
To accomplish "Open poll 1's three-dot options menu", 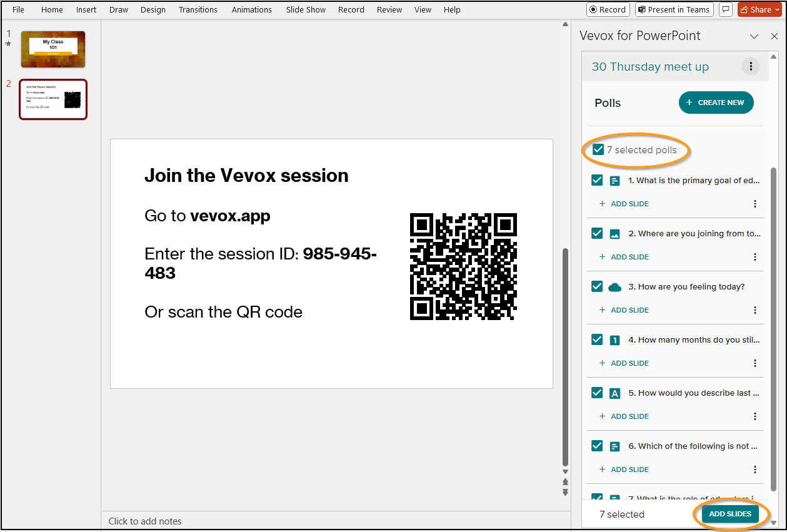I will coord(755,203).
